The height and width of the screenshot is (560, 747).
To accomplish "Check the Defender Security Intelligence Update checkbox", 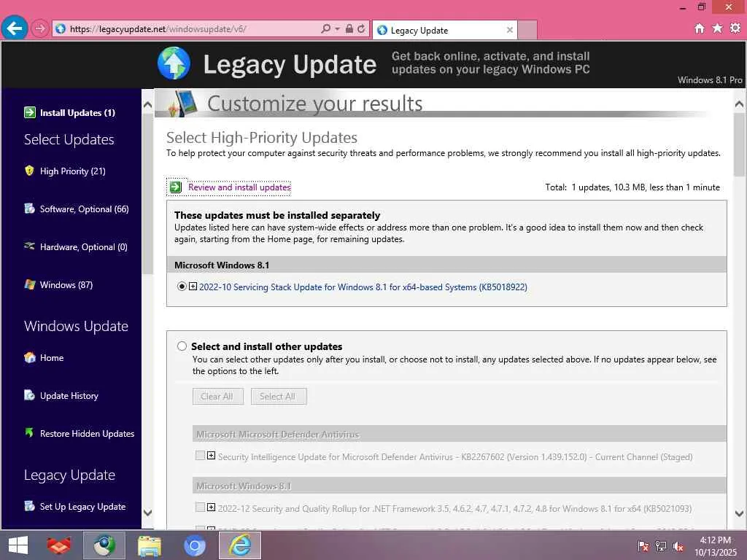I will [x=200, y=455].
